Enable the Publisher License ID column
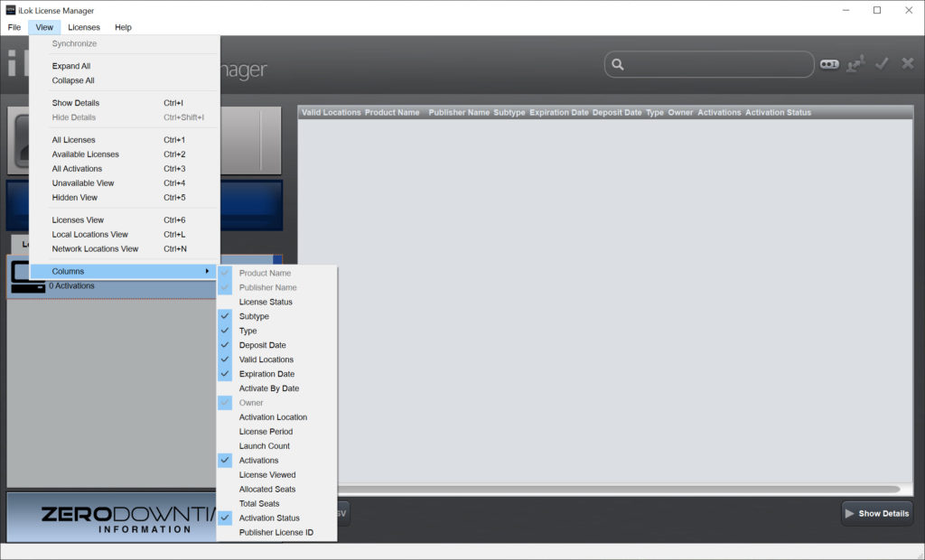 [276, 532]
